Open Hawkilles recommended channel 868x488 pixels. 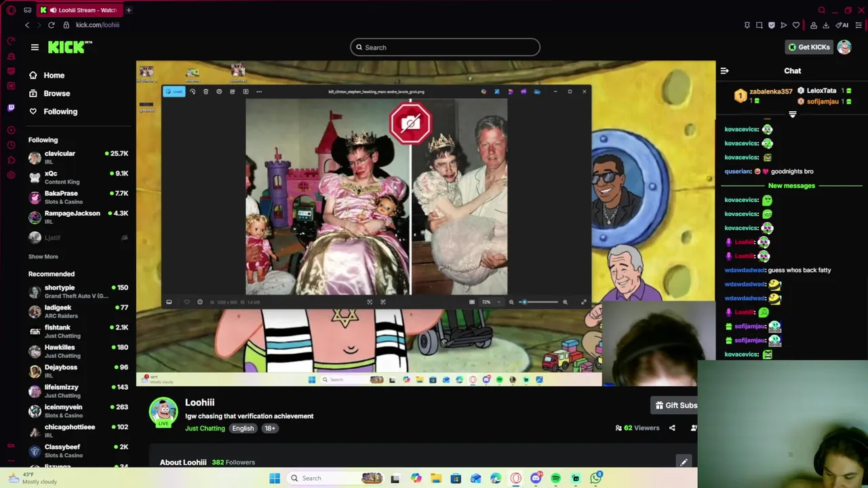(x=78, y=351)
